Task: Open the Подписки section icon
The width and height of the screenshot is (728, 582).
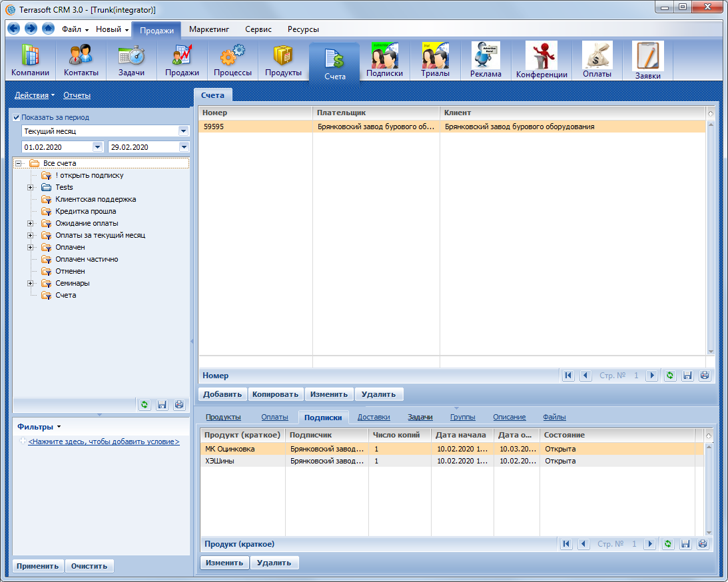Action: point(384,61)
